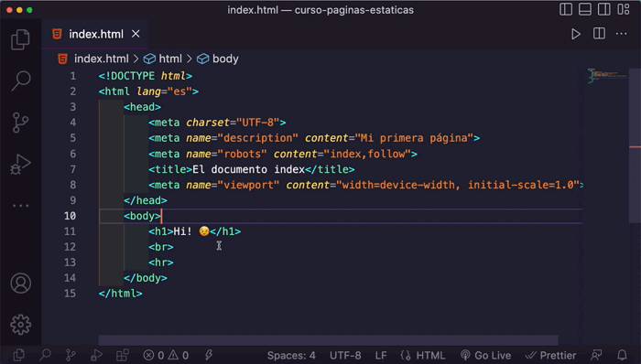Screen dimensions: 641x364
Task: Click the horizontal scrollbar under the editor
Action: (x=328, y=340)
